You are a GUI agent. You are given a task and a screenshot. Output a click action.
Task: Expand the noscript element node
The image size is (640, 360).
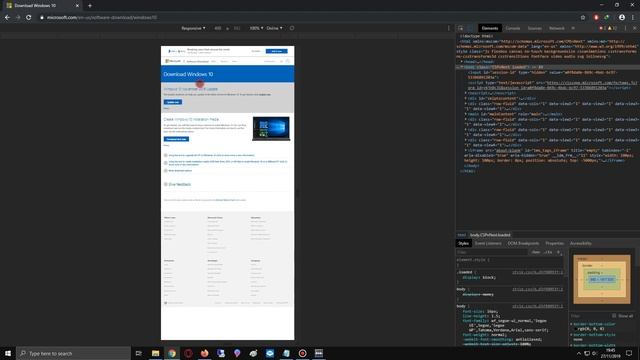(x=466, y=93)
